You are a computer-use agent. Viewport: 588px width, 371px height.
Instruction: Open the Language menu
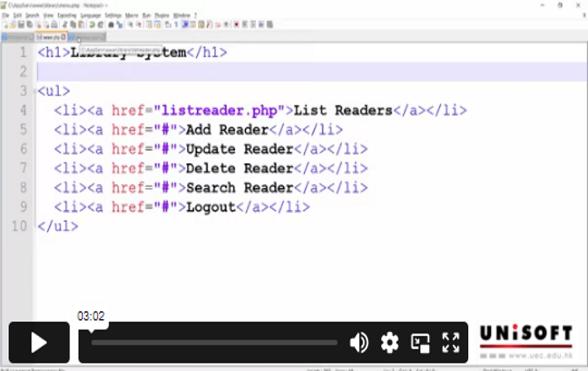pyautogui.click(x=91, y=15)
